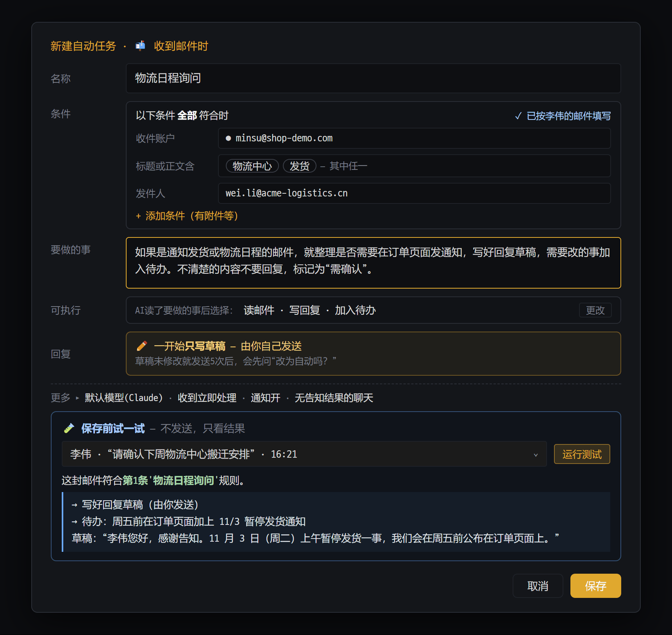
Task: Focus the 要做的事 instruction textbox
Action: click(x=373, y=263)
